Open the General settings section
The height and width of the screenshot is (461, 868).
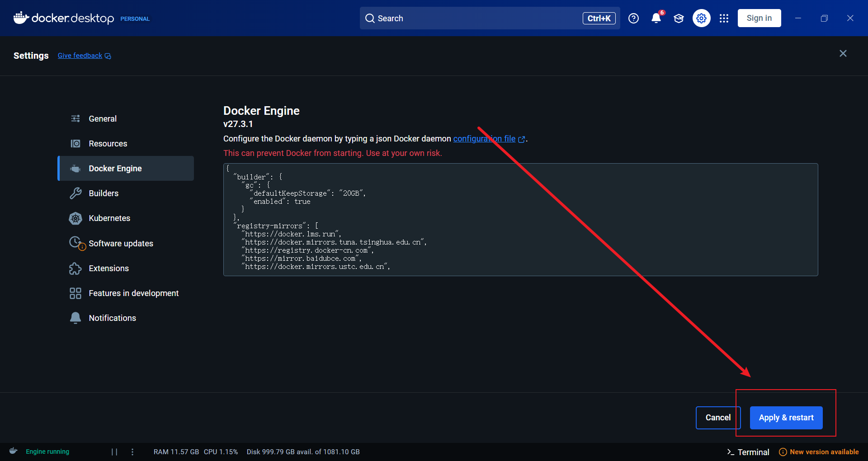[126, 118]
